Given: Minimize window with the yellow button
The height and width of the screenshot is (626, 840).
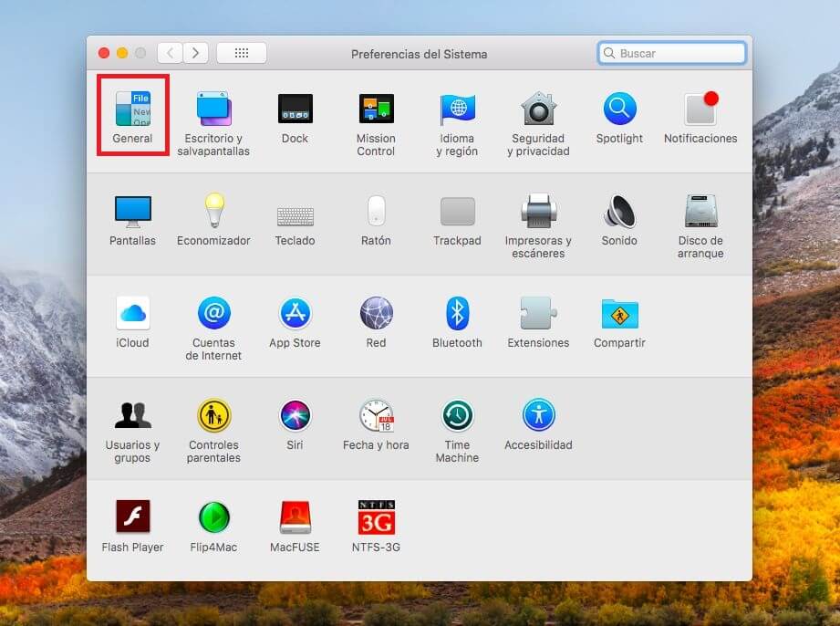Looking at the screenshot, I should (x=122, y=53).
